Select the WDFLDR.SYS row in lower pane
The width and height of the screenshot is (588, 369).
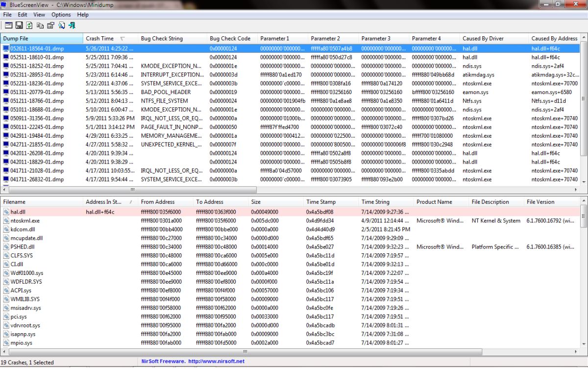pos(290,282)
